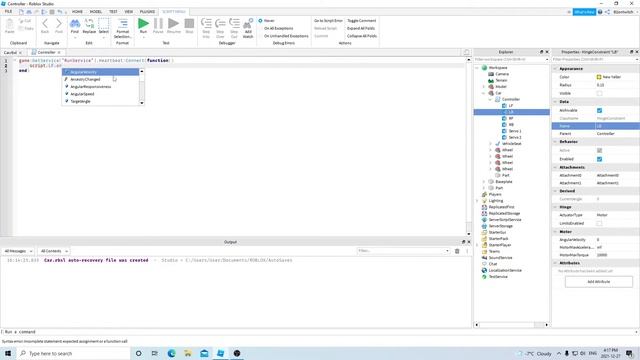
Task: Start the game with the Run button
Action: click(143, 24)
